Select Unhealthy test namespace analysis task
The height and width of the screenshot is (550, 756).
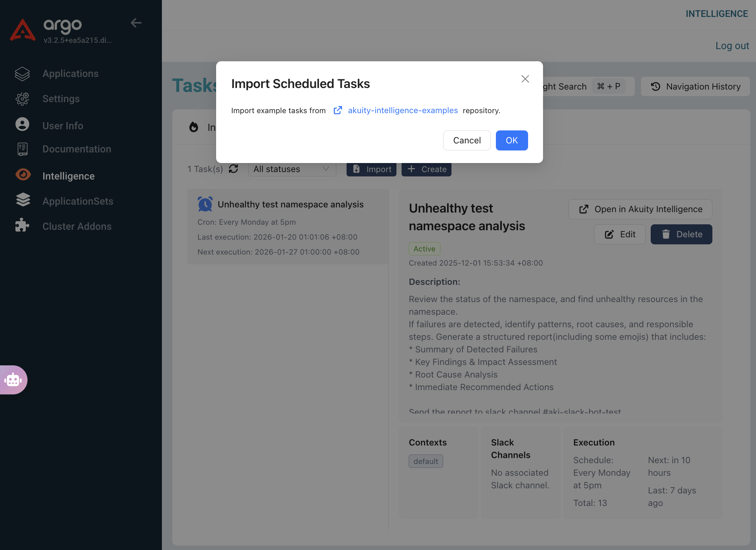tap(288, 227)
